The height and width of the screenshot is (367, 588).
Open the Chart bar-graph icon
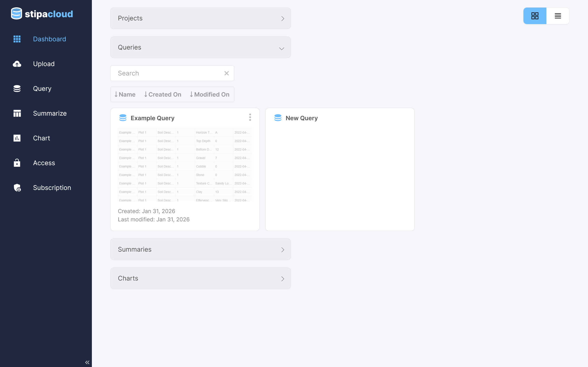click(17, 138)
